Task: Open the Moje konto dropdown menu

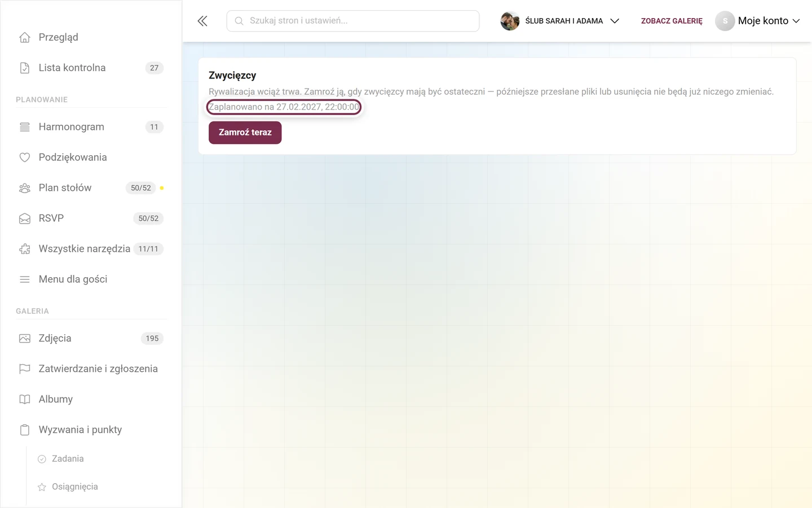Action: click(758, 21)
